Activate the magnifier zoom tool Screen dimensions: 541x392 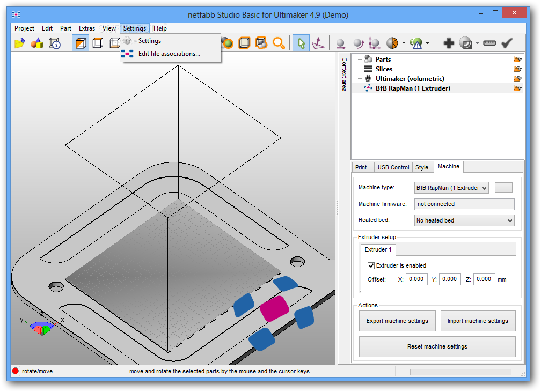pyautogui.click(x=279, y=43)
